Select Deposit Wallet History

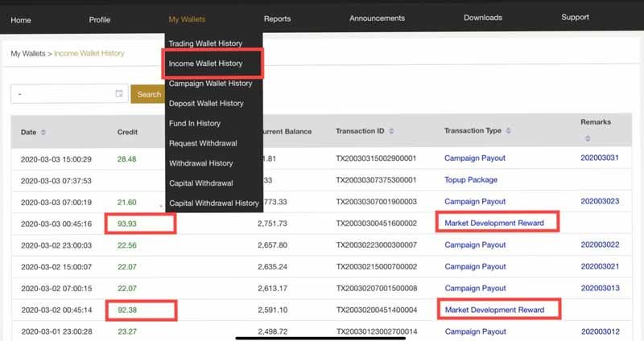(x=206, y=104)
